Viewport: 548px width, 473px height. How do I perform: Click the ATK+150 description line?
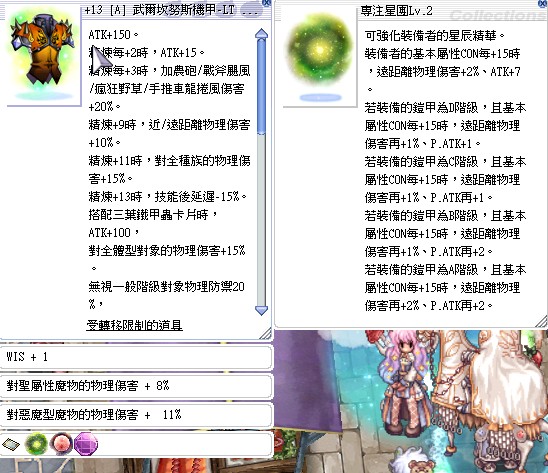(114, 35)
